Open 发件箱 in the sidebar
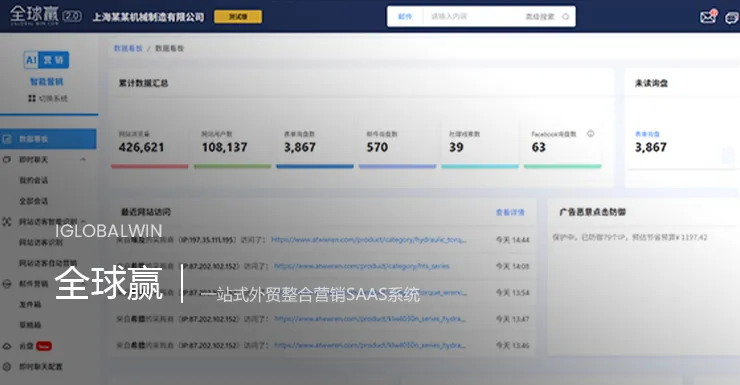 (x=30, y=304)
